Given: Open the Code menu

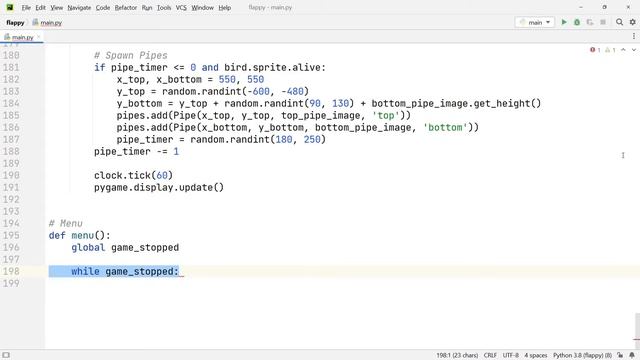Looking at the screenshot, I should coord(103,8).
